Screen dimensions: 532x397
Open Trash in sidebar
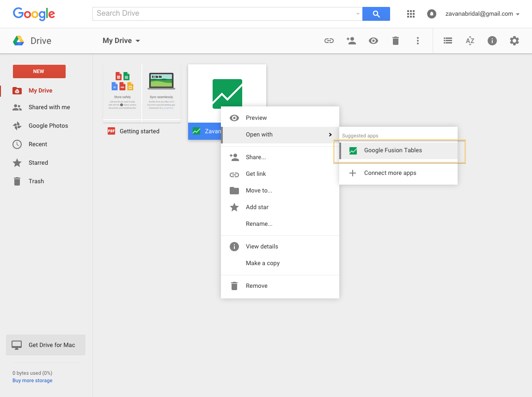(x=36, y=181)
